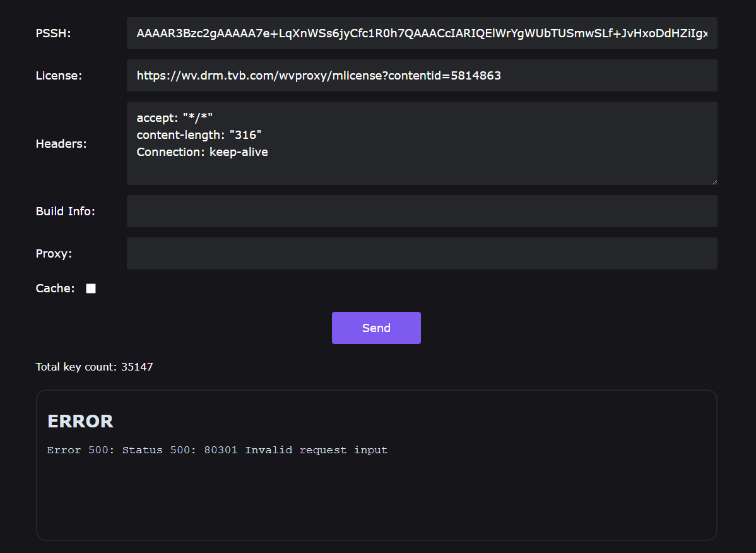
Task: Click the Cache label text
Action: (x=55, y=288)
